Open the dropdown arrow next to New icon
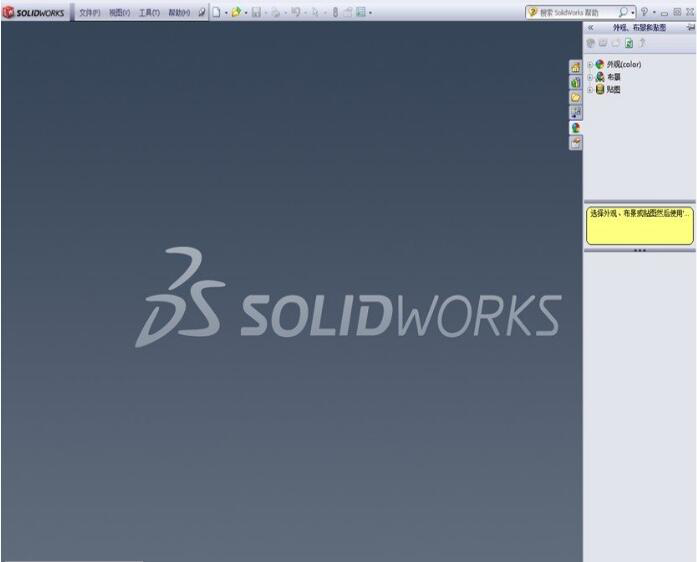This screenshot has width=697, height=562. (x=225, y=13)
